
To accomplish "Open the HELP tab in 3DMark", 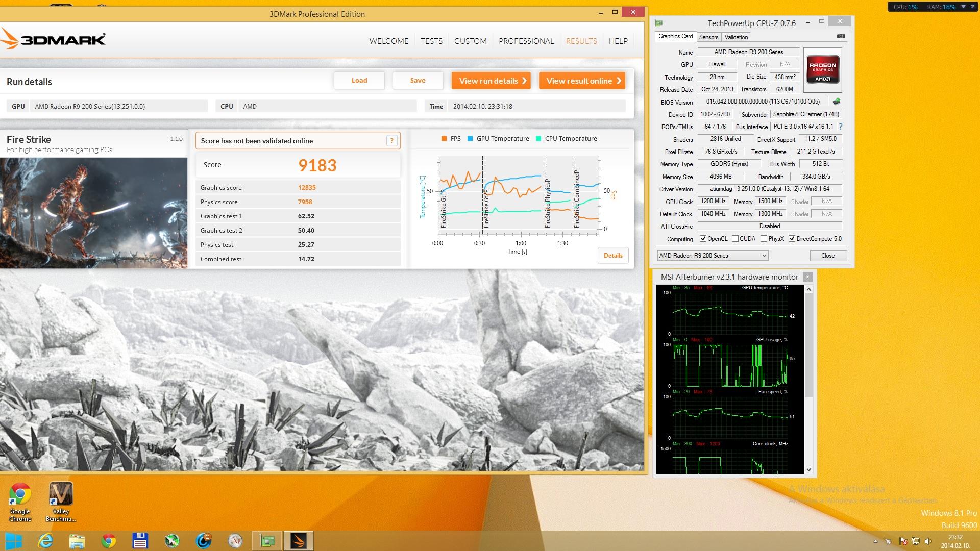I will click(x=618, y=41).
